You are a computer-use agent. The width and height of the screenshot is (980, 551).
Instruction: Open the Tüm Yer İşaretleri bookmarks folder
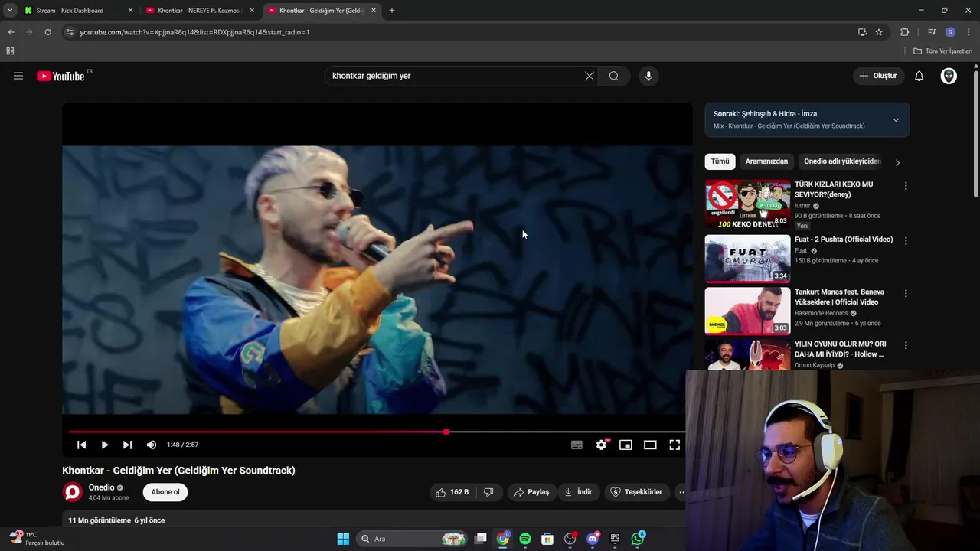(x=942, y=51)
